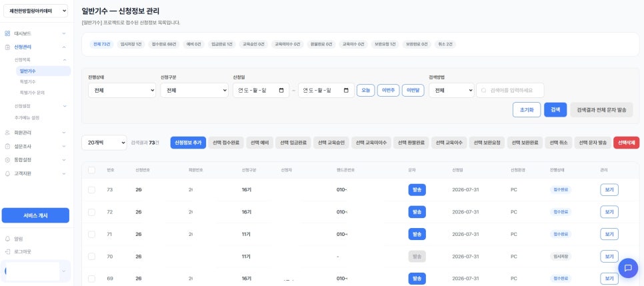Click the end 신청일 date field

[x=326, y=91]
